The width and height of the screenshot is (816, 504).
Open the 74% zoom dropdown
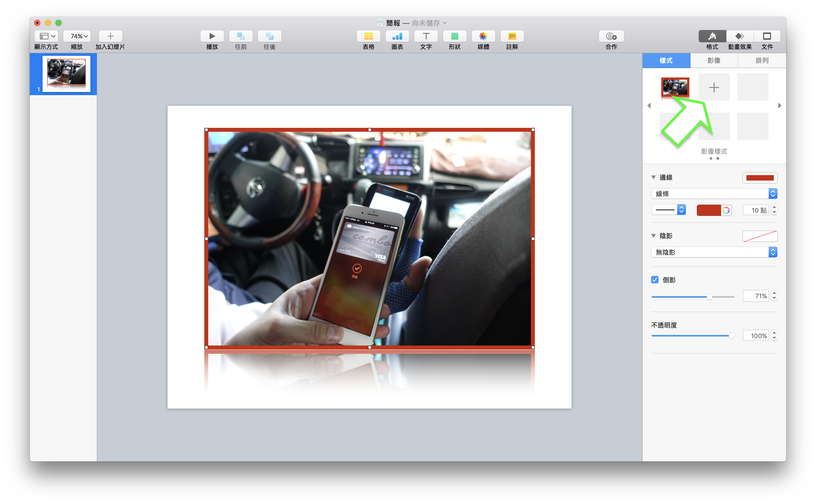click(x=77, y=36)
